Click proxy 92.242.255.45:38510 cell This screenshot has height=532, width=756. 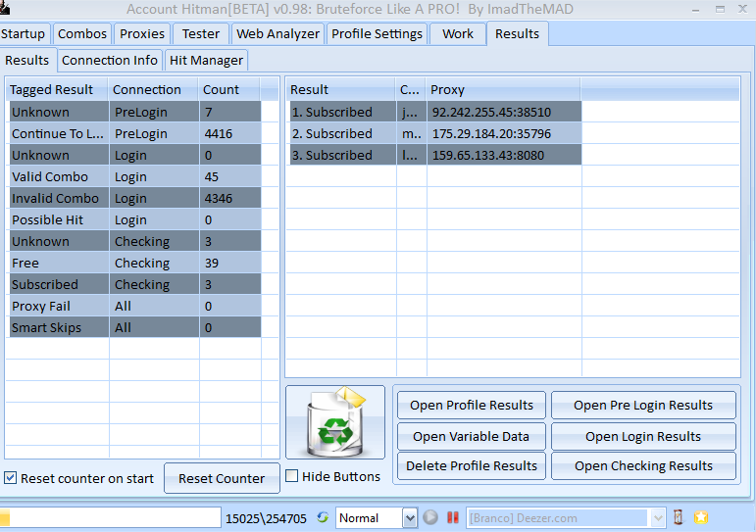[x=504, y=112]
